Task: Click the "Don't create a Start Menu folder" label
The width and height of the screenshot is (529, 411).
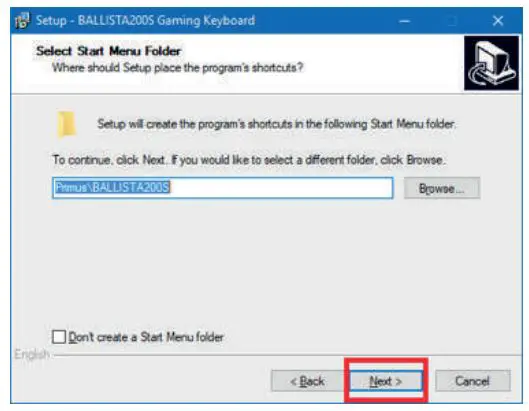Action: point(146,337)
